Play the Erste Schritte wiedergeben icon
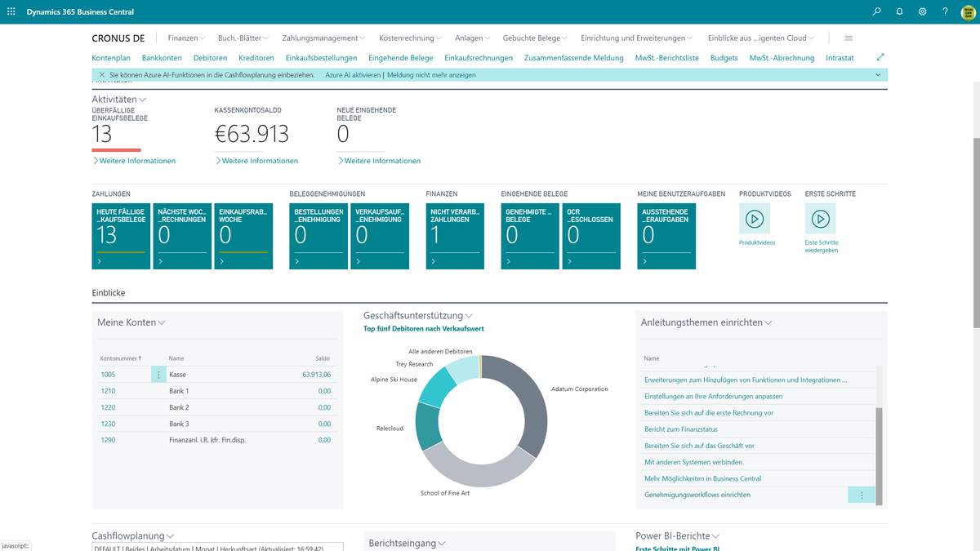The image size is (980, 551). tap(821, 219)
